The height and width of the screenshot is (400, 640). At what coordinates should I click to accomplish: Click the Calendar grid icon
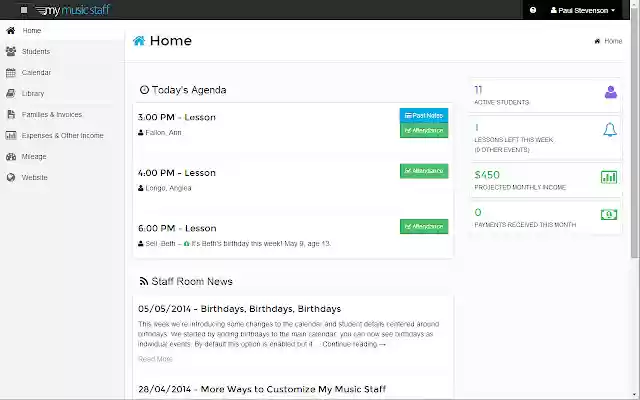11,73
